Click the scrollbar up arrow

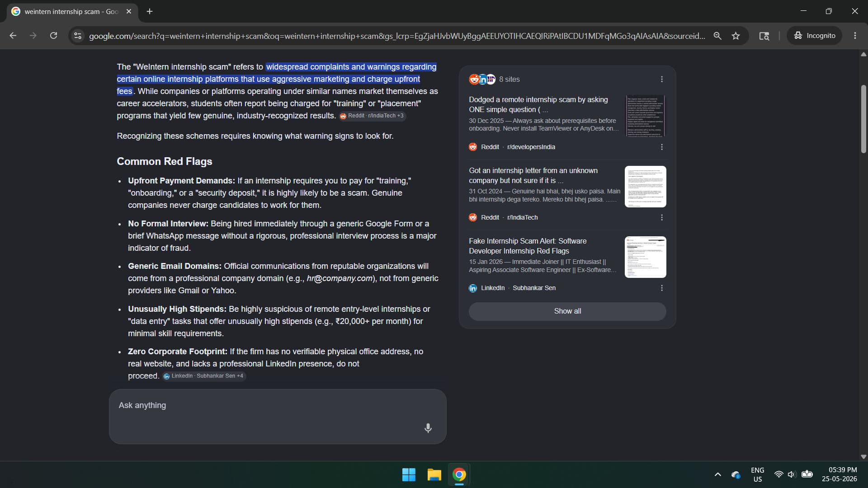click(x=863, y=54)
